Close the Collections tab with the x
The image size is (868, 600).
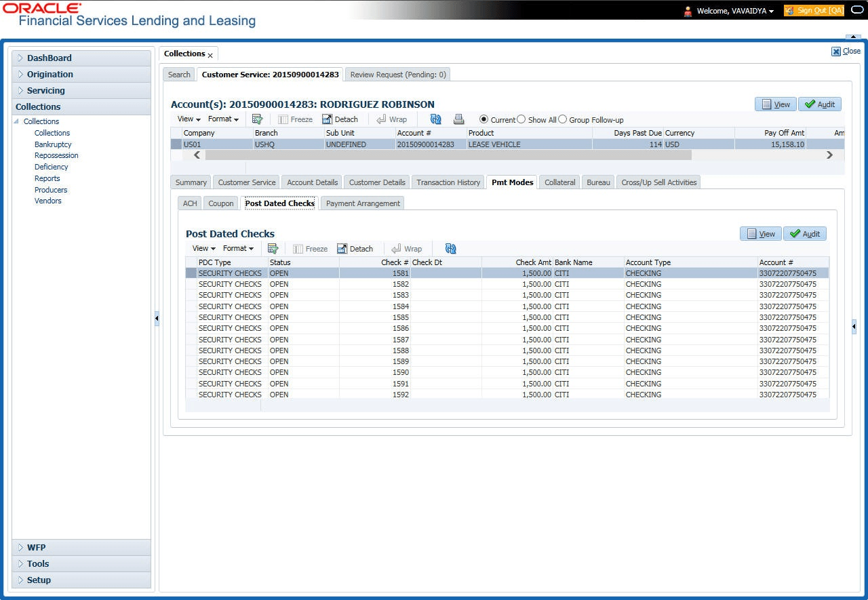tap(210, 55)
